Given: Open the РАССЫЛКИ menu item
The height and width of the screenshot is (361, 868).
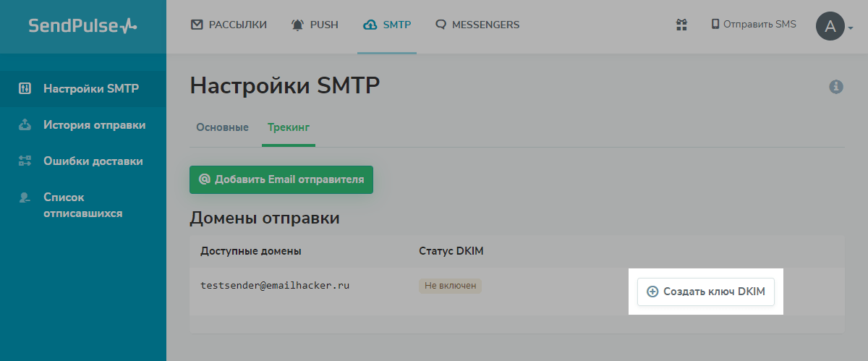Looking at the screenshot, I should [229, 25].
